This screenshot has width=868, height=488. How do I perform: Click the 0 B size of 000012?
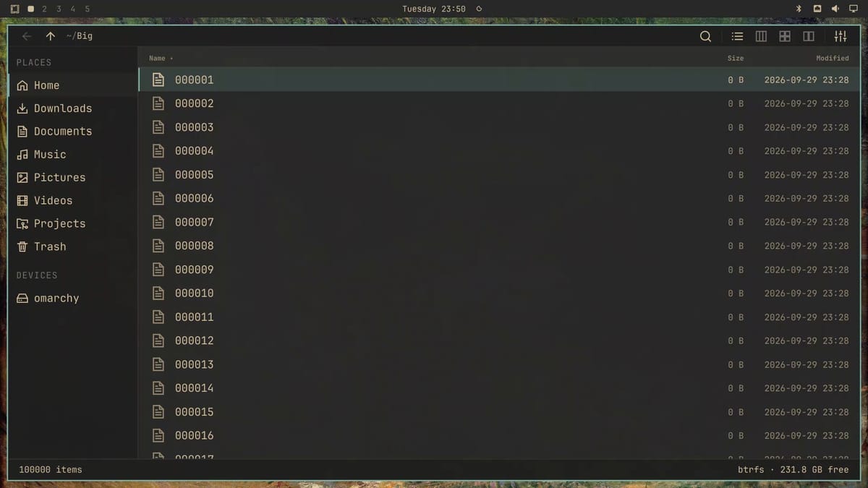coord(736,341)
